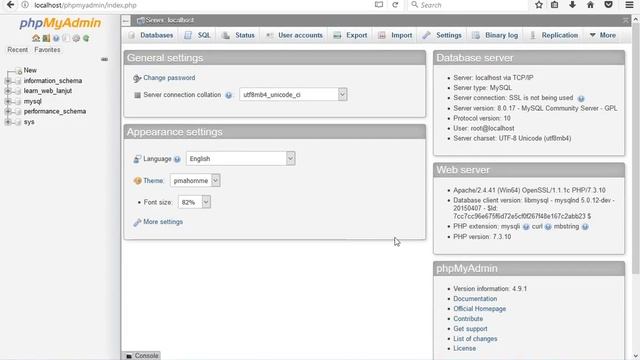Click Pocket shield icon in toolbar

pos(608,5)
